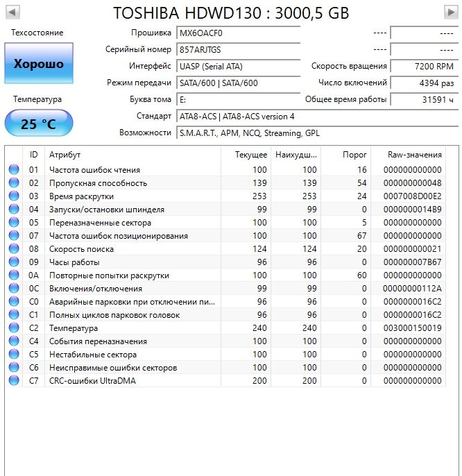Select the status orb for attribute 05
The image size is (462, 476).
(14, 222)
